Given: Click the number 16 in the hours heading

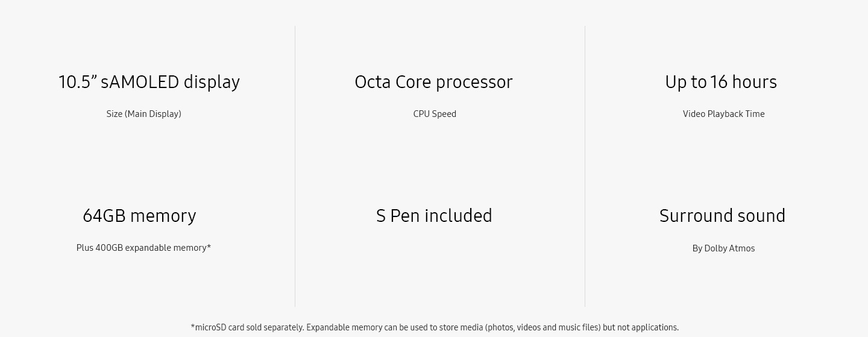Looking at the screenshot, I should tap(719, 82).
